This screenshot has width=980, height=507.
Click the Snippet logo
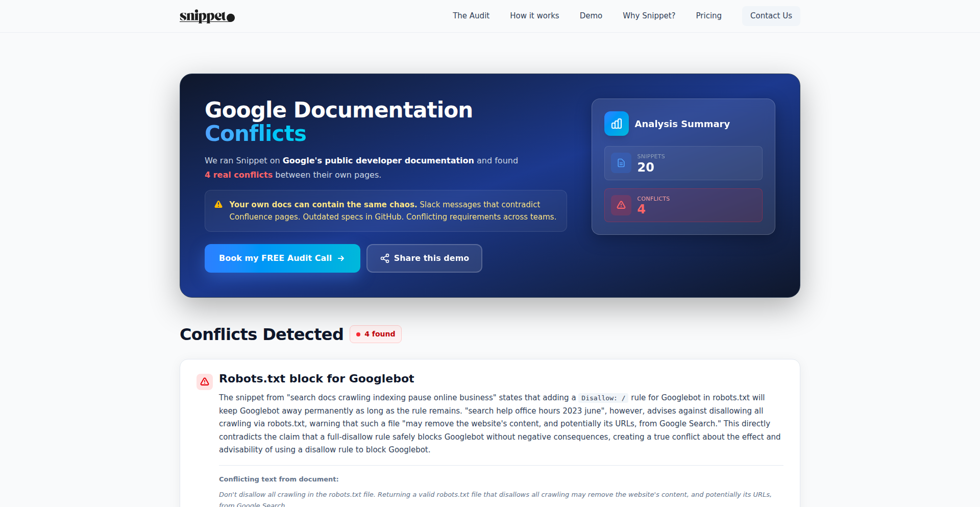click(x=206, y=16)
